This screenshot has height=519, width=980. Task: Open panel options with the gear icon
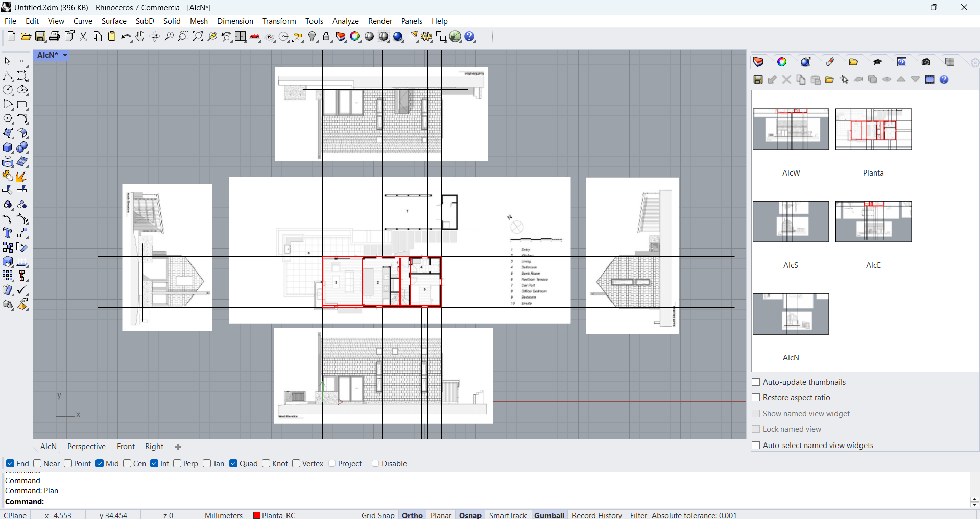(975, 63)
